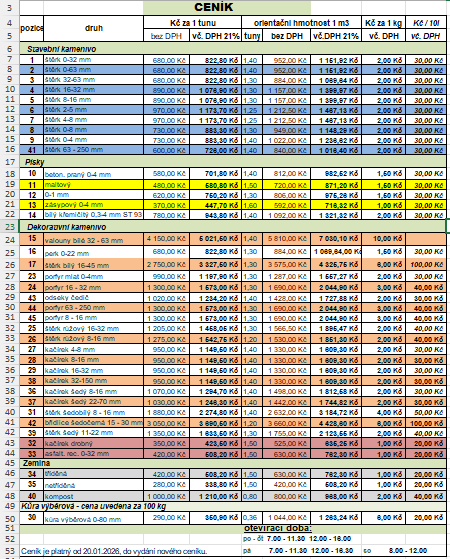Select the 'Písky' section heading
Viewport: 450px width, 559px height.
[233, 162]
